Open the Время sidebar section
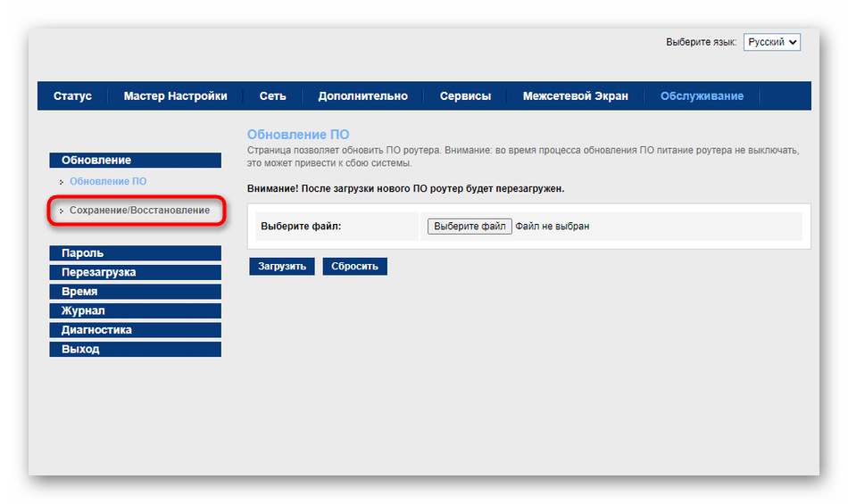 [135, 292]
